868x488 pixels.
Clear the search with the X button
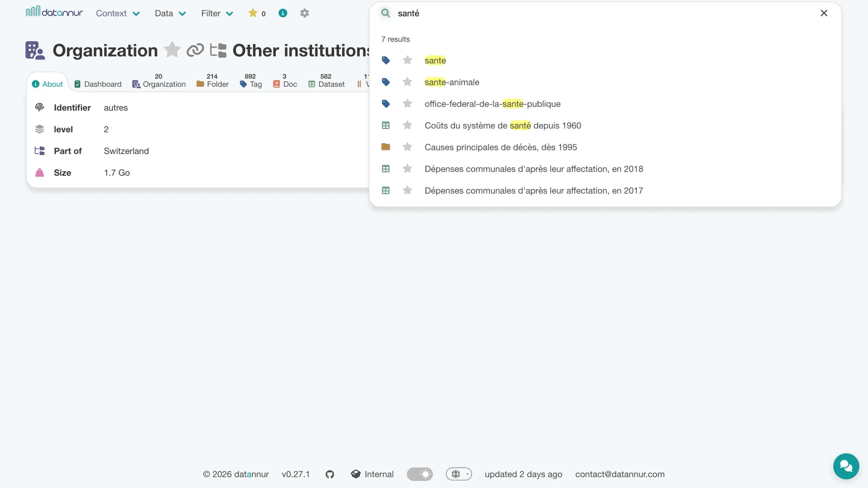[824, 13]
